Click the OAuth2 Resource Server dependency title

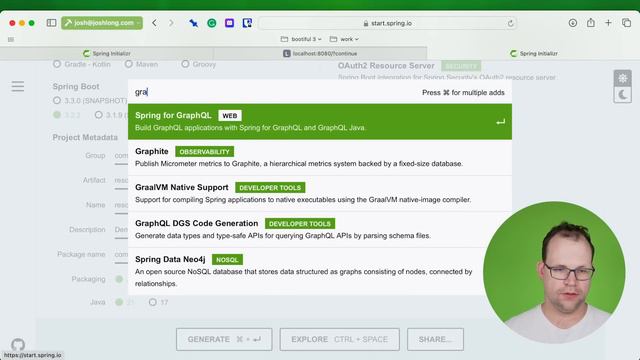(386, 66)
